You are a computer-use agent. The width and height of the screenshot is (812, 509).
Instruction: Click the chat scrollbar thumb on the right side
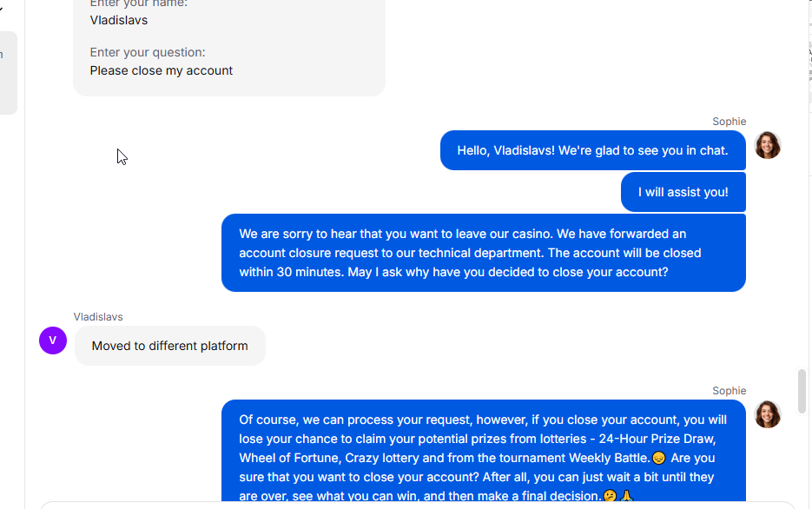(x=802, y=391)
